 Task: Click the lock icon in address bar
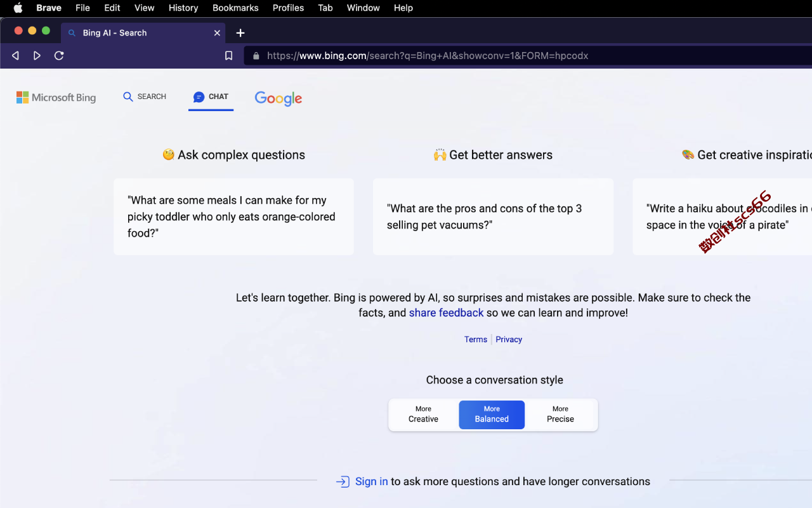[x=256, y=56]
